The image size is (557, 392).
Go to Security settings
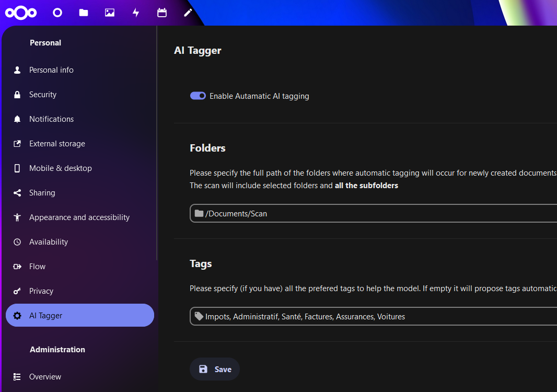coord(43,95)
